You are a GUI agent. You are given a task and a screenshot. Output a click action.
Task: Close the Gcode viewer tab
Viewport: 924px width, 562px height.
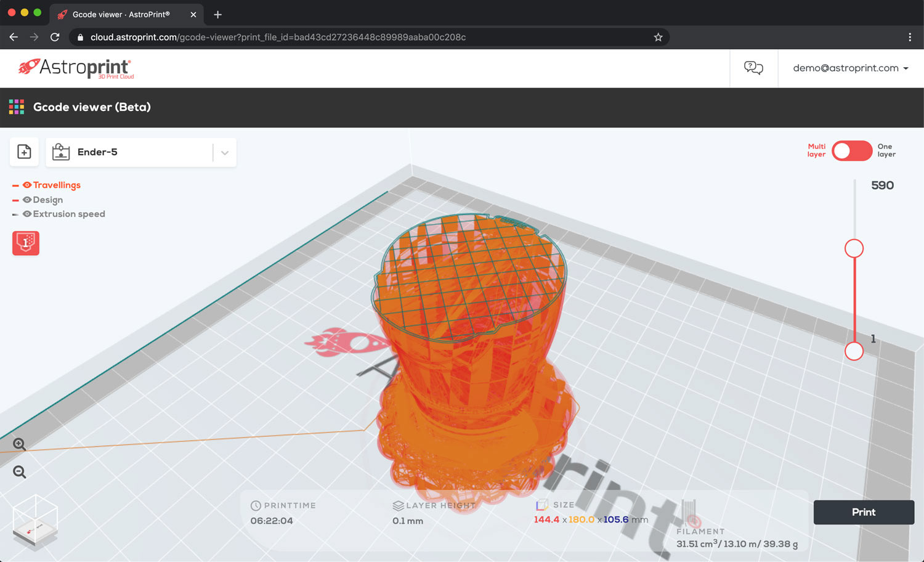click(x=193, y=14)
